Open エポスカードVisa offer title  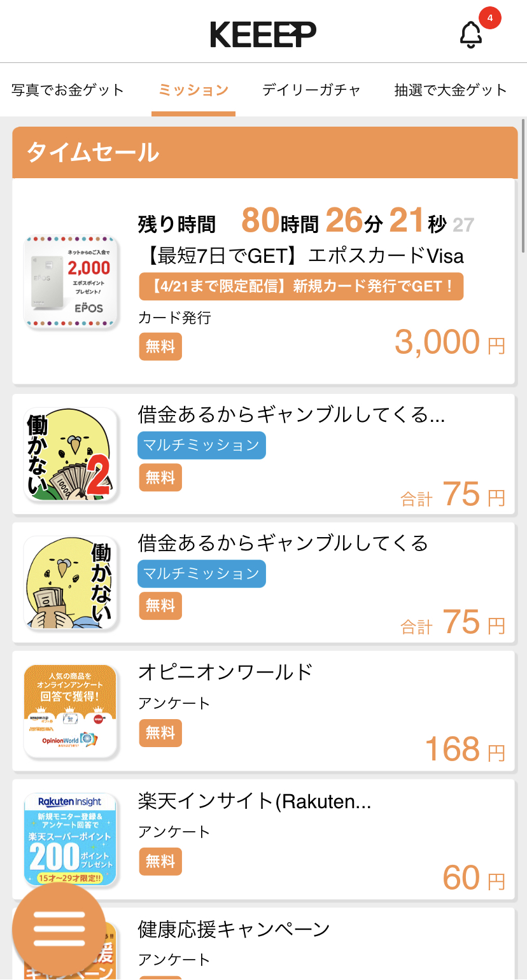302,256
